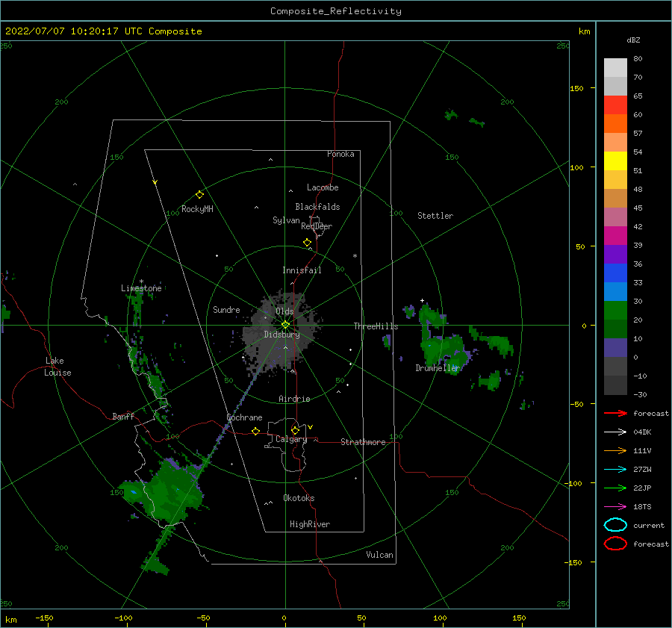Click the Didsbury label

(281, 335)
